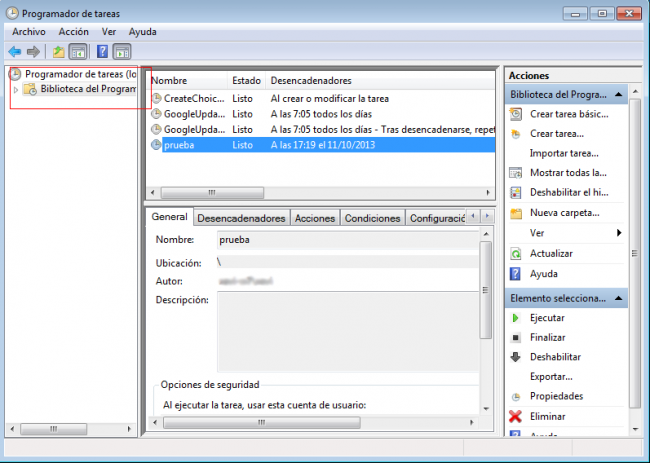Viewport: 650px width, 463px height.
Task: Switch to the Acciones tab
Action: (x=315, y=218)
